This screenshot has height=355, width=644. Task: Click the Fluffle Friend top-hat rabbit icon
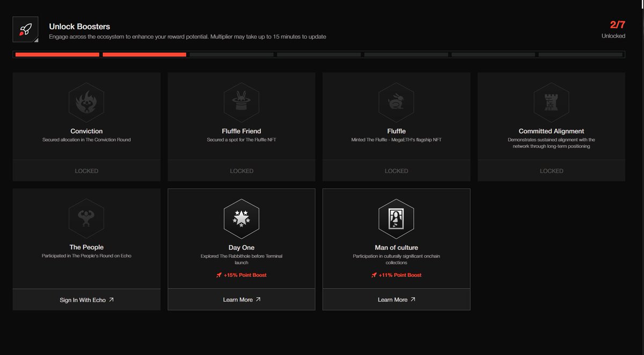(x=241, y=102)
